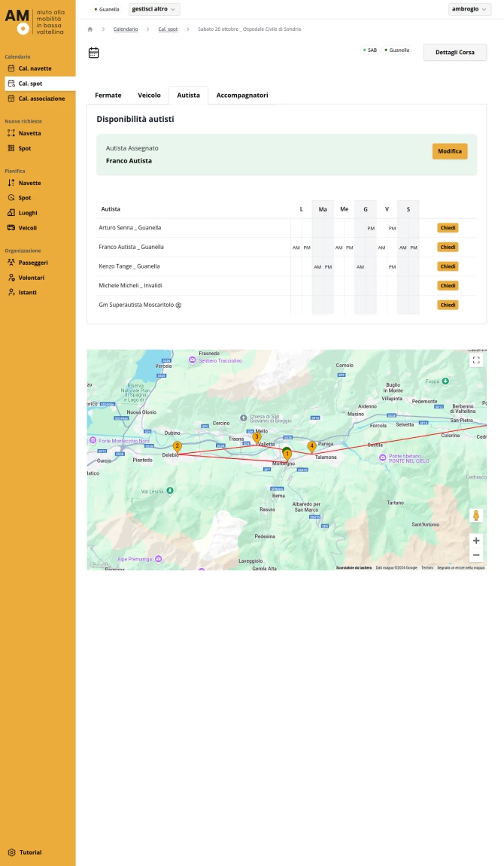Click Chiedi for Kenzo Tange

[x=448, y=266]
